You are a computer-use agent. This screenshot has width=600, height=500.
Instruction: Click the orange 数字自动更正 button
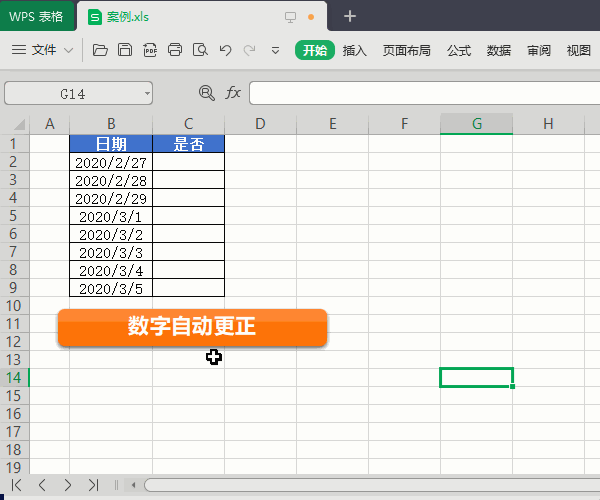point(192,327)
